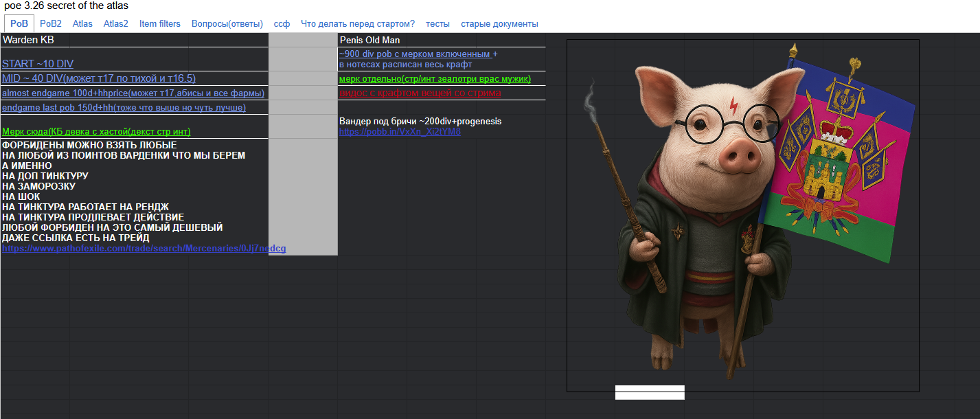980x419 pixels.
Task: Select НА ДОП ТИНКТУРУ line
Action: pos(45,176)
